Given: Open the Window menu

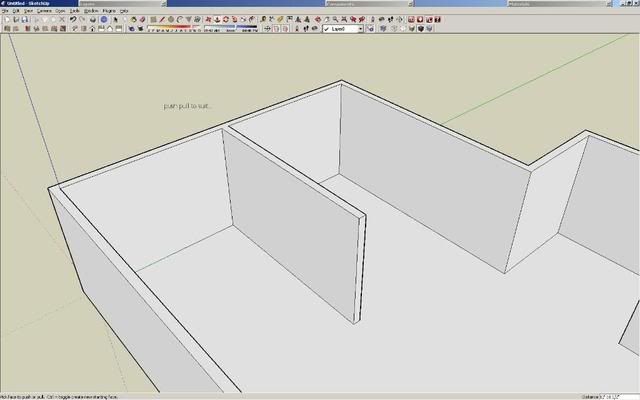Looking at the screenshot, I should [91, 11].
